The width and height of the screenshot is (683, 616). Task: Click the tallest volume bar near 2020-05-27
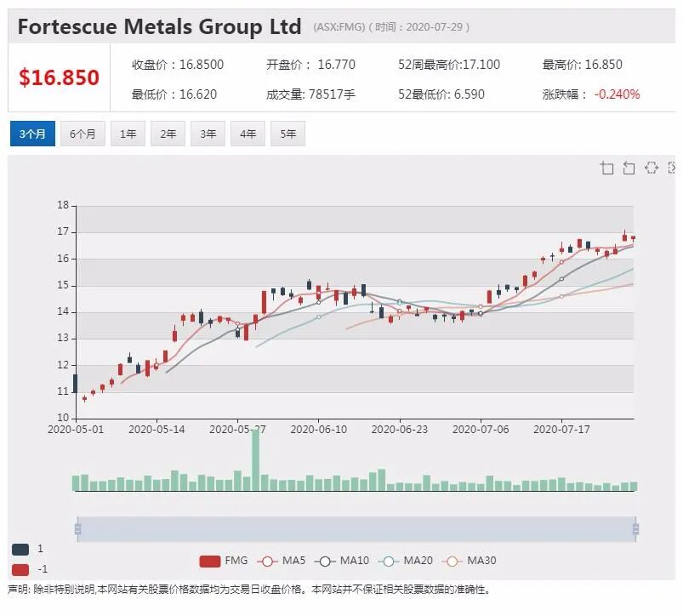coord(256,460)
